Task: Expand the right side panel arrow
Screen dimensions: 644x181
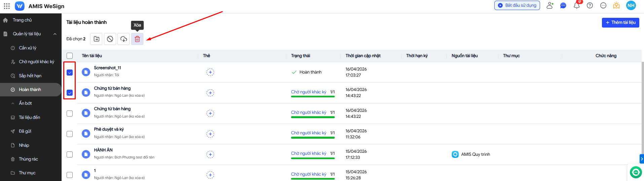Action: pyautogui.click(x=641, y=159)
